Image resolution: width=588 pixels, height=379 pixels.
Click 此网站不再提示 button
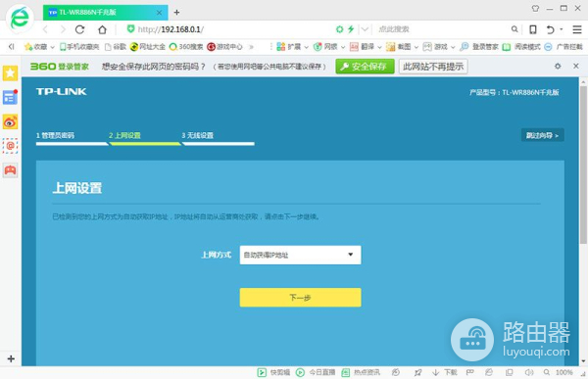(x=433, y=67)
